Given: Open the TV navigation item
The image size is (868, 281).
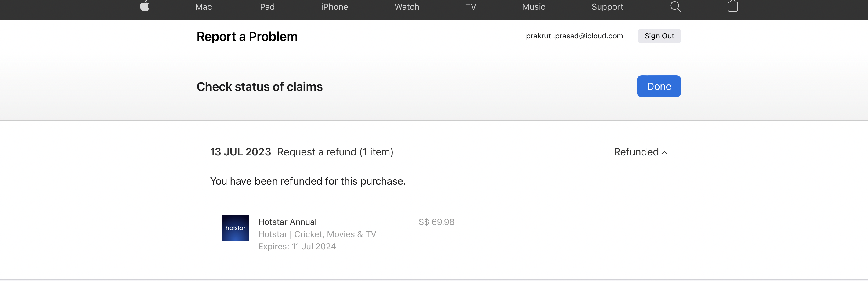Looking at the screenshot, I should (470, 7).
